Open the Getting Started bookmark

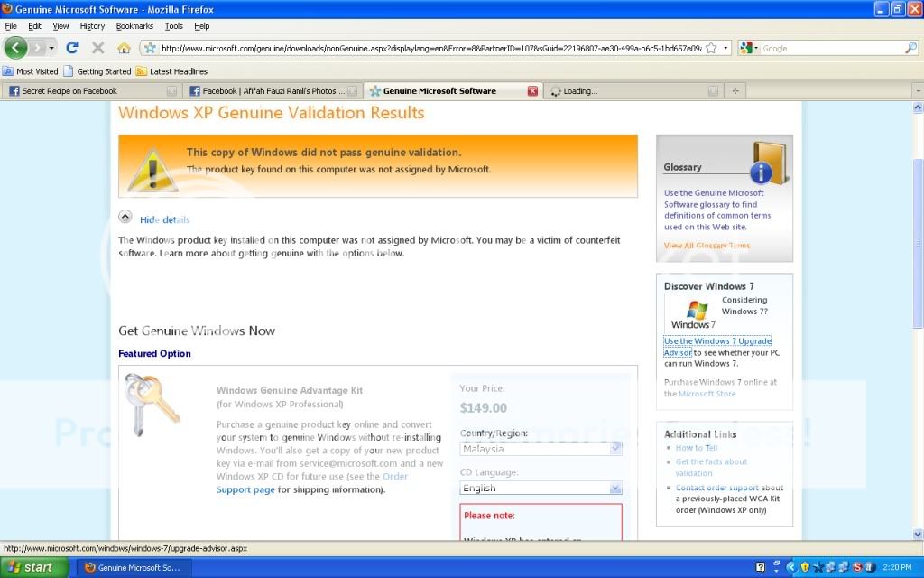[x=97, y=71]
